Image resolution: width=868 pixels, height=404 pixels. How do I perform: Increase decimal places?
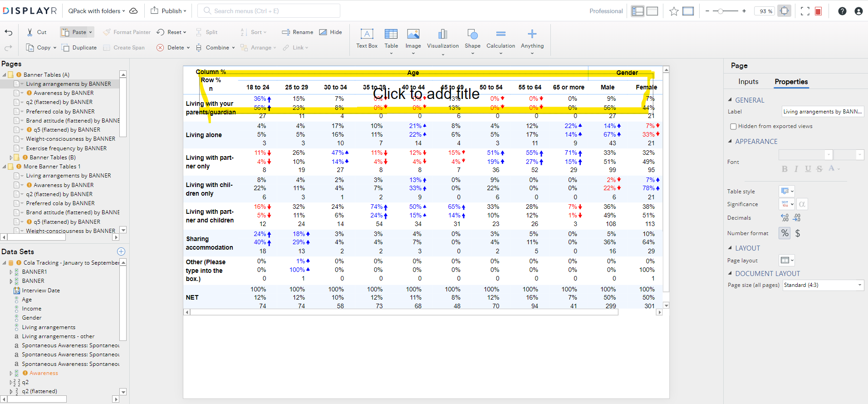785,218
